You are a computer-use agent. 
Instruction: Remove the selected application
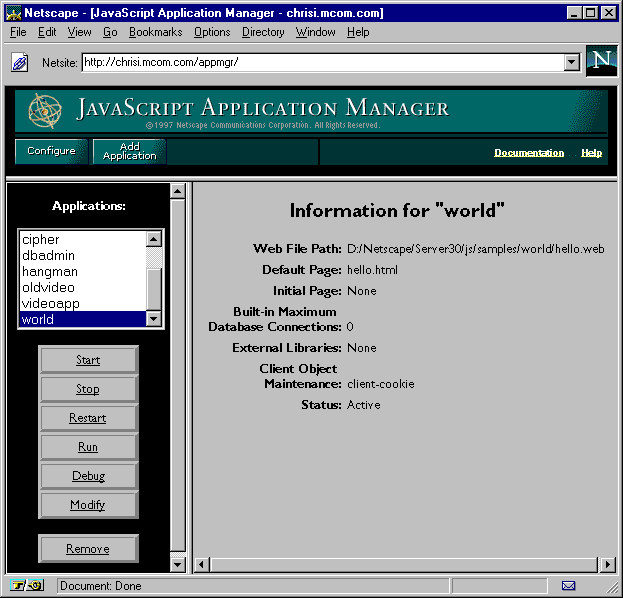[x=88, y=549]
